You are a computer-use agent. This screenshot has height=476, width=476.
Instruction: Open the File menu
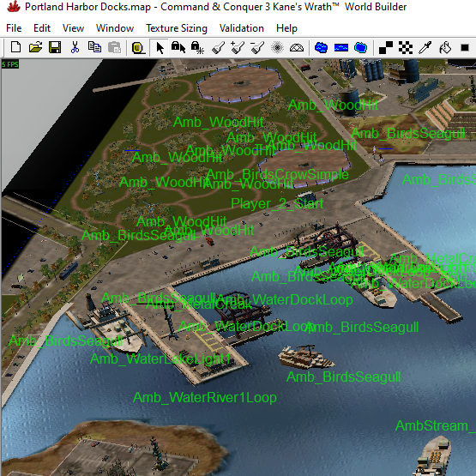tap(14, 28)
